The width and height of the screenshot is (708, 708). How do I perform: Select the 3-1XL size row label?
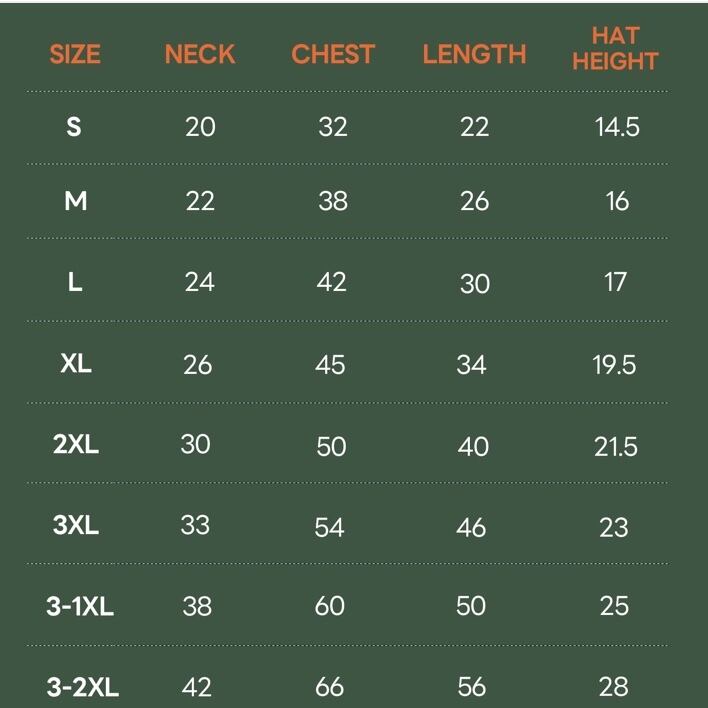(80, 606)
